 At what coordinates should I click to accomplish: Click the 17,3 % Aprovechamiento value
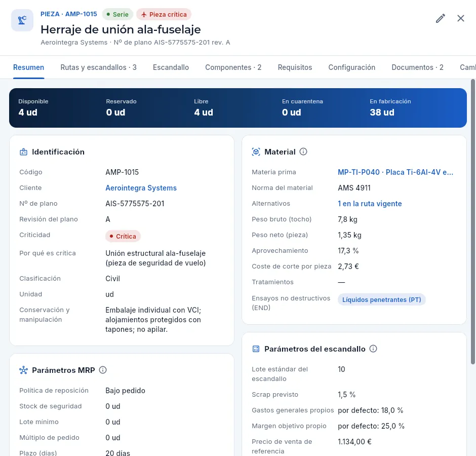(348, 251)
